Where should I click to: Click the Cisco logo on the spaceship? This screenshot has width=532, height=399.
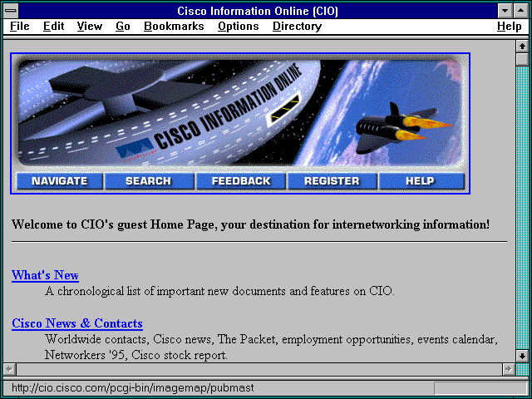pyautogui.click(x=135, y=148)
